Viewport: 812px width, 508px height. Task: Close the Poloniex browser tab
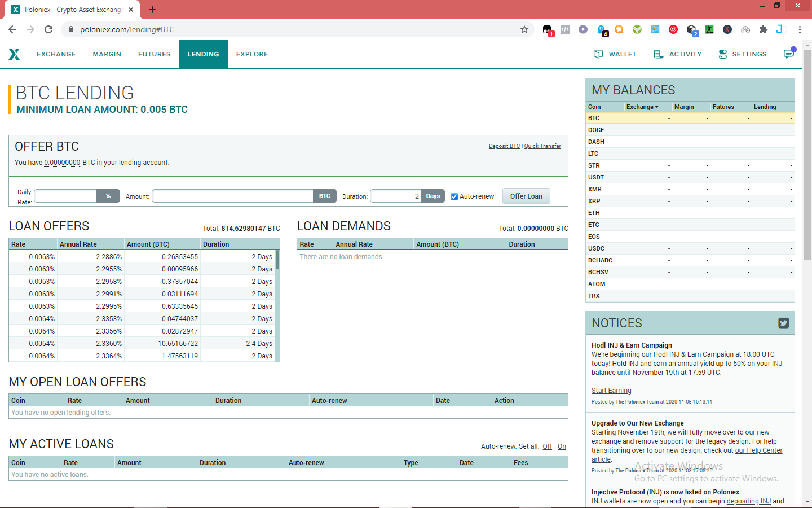click(131, 10)
